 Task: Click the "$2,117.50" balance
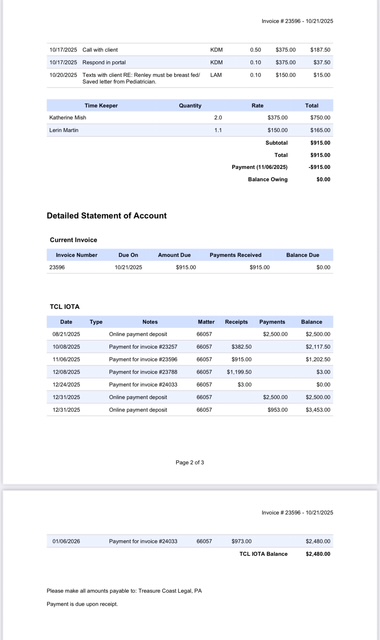click(x=318, y=347)
